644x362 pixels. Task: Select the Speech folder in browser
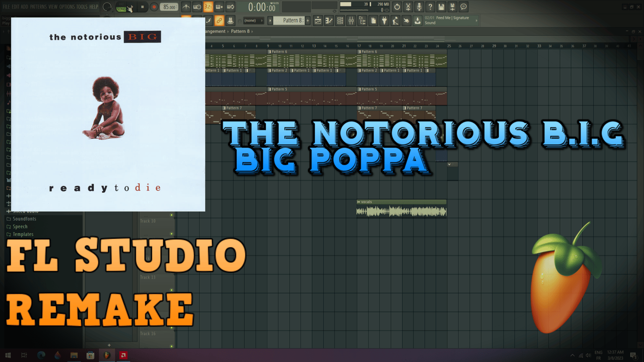(x=20, y=227)
